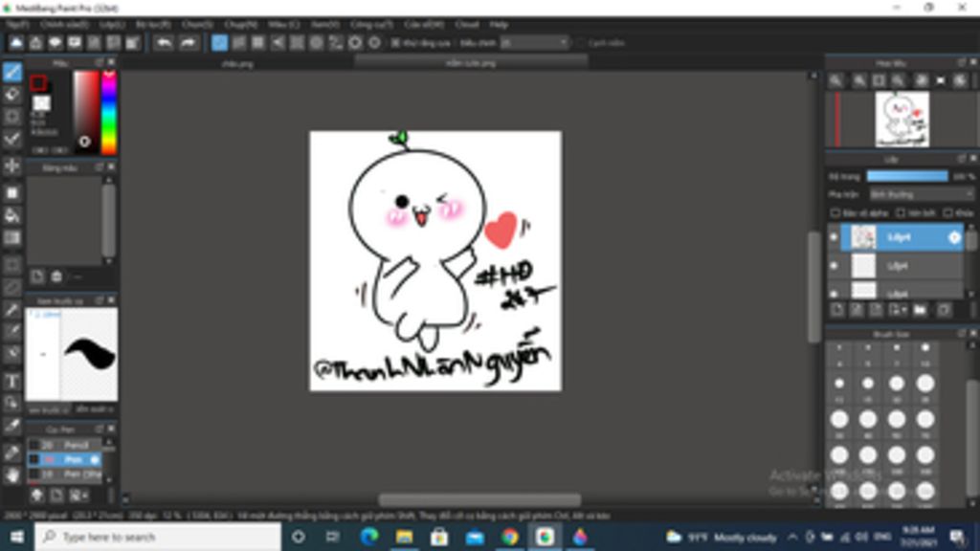Screen dimensions: 980x551
Task: Adjust the layer opacity slider bar
Action: pyautogui.click(x=907, y=177)
